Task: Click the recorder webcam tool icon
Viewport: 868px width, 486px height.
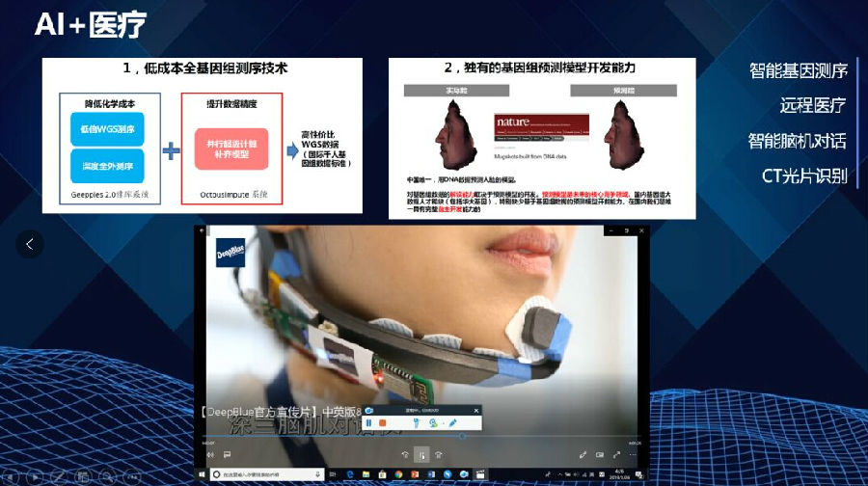Action: coord(433,423)
